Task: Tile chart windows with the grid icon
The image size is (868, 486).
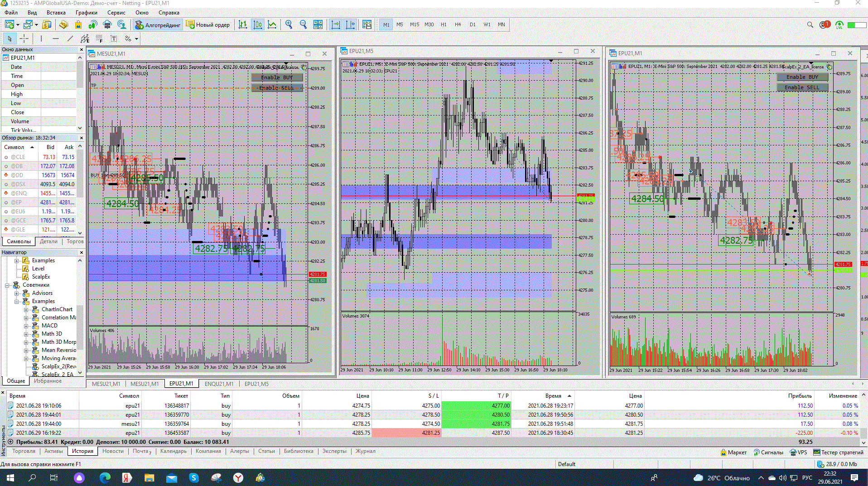Action: coord(318,25)
